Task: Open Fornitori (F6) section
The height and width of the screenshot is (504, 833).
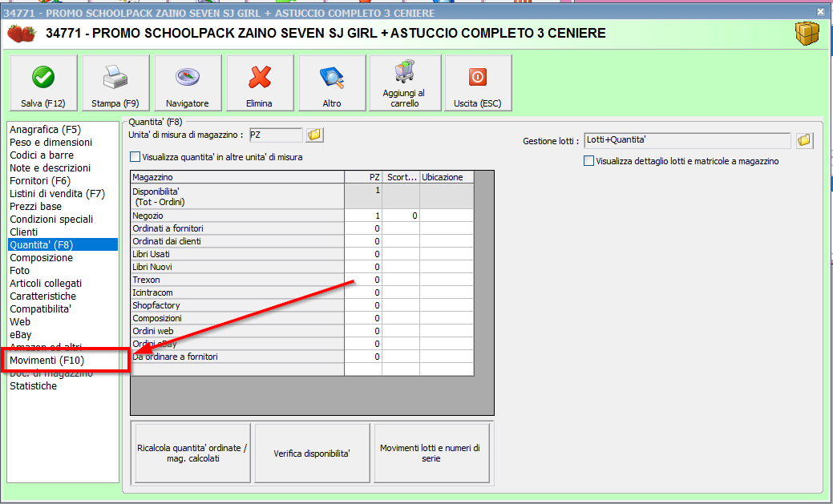Action: click(x=40, y=180)
